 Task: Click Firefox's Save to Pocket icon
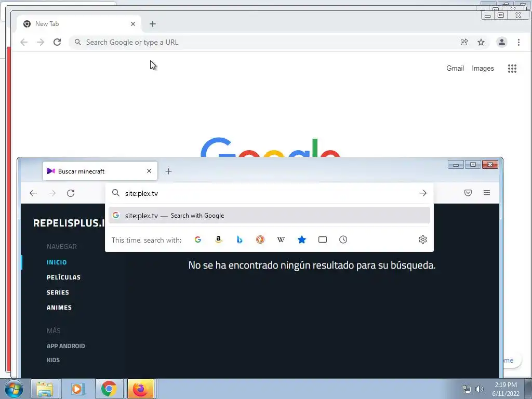pyautogui.click(x=468, y=193)
